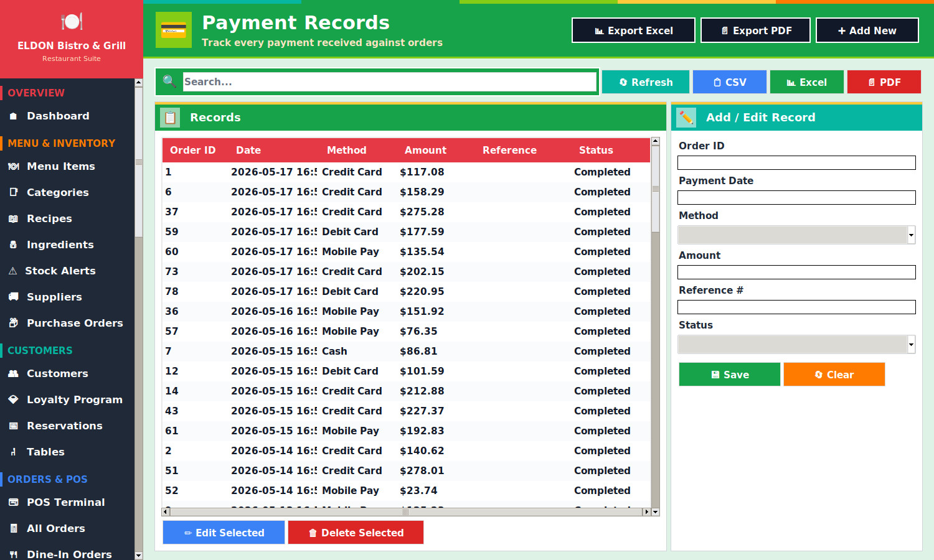Click the records table horizontal scrollbar thumb
934x560 pixels.
[x=405, y=512]
